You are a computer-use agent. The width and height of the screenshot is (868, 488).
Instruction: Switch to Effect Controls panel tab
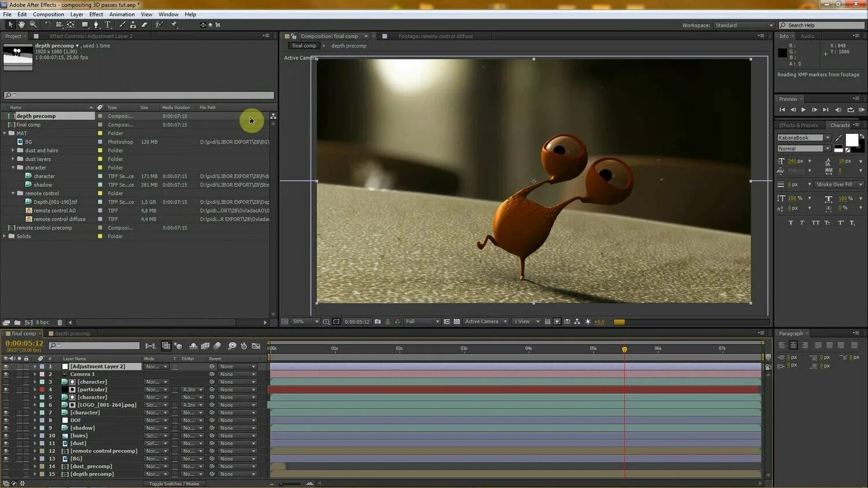pos(91,36)
